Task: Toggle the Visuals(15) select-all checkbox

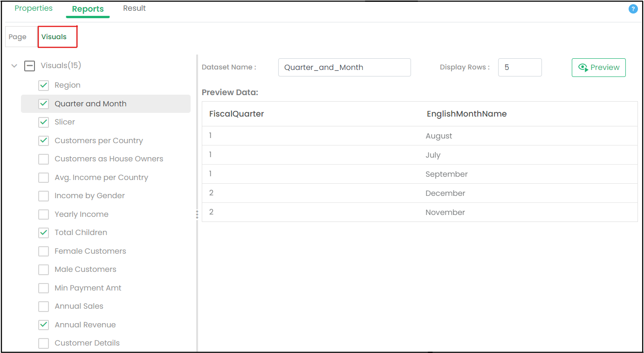Action: click(x=29, y=66)
